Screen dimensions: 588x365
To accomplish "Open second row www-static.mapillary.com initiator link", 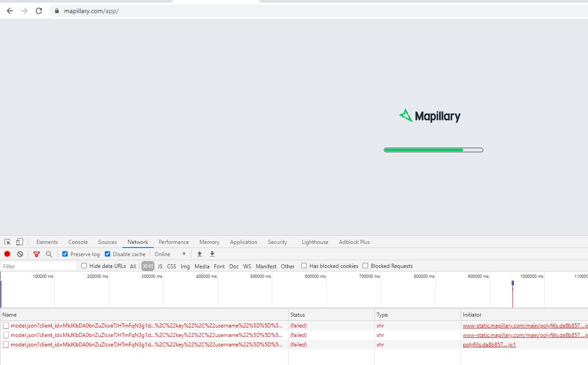I will click(525, 335).
